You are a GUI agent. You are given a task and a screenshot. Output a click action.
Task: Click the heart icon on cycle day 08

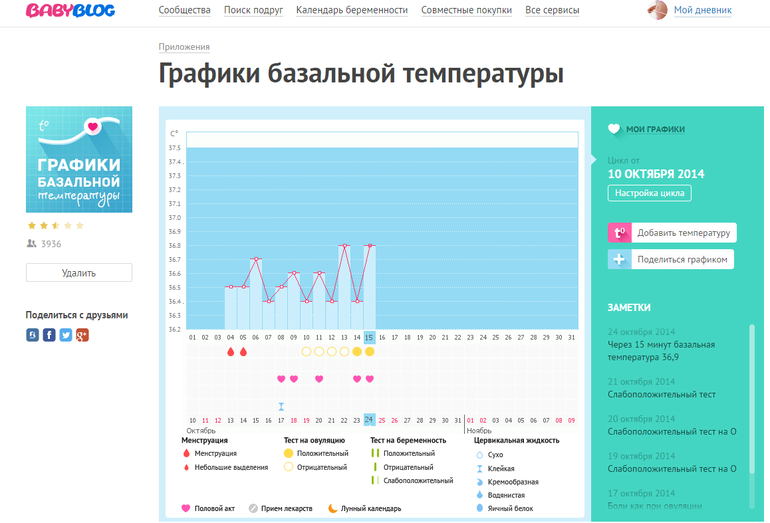point(281,379)
